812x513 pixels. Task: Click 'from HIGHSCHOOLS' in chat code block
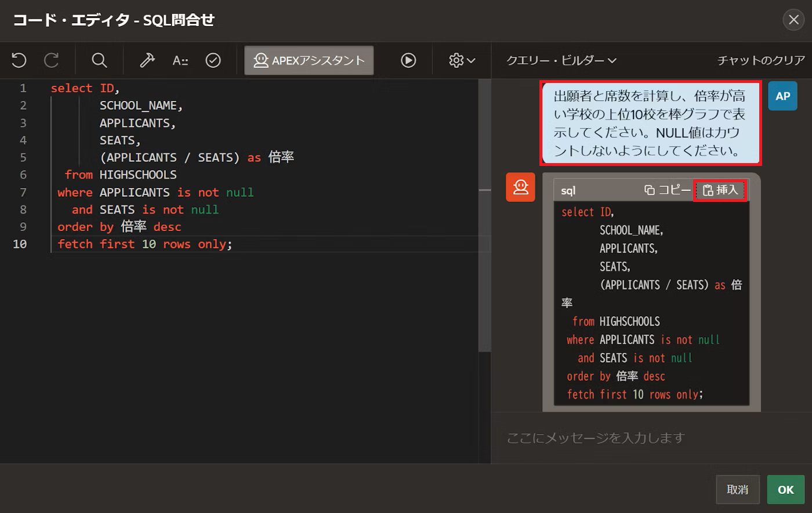616,321
